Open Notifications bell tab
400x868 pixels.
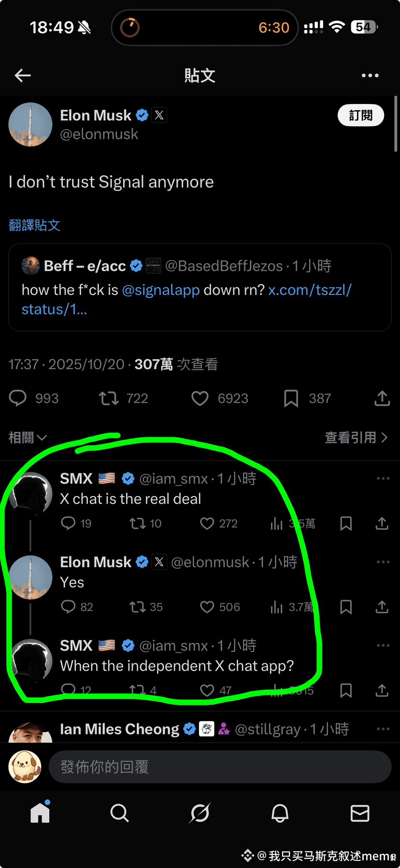click(280, 813)
